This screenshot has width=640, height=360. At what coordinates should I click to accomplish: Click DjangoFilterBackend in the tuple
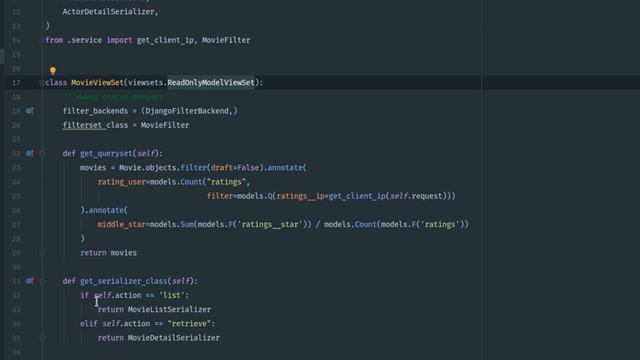(x=187, y=111)
